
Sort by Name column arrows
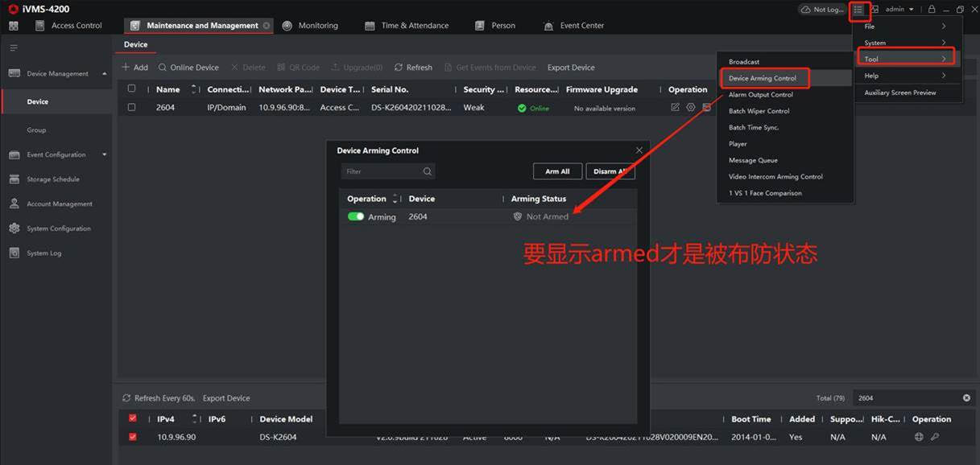pos(194,89)
